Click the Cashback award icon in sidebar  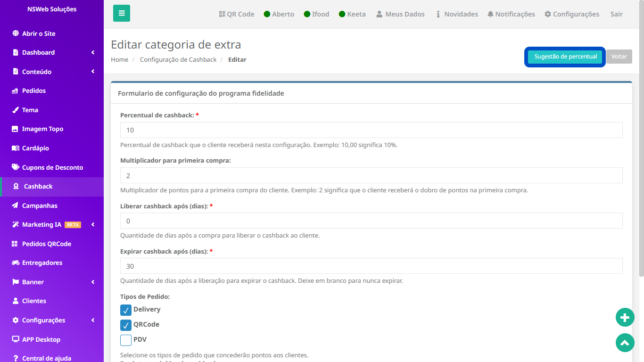16,186
